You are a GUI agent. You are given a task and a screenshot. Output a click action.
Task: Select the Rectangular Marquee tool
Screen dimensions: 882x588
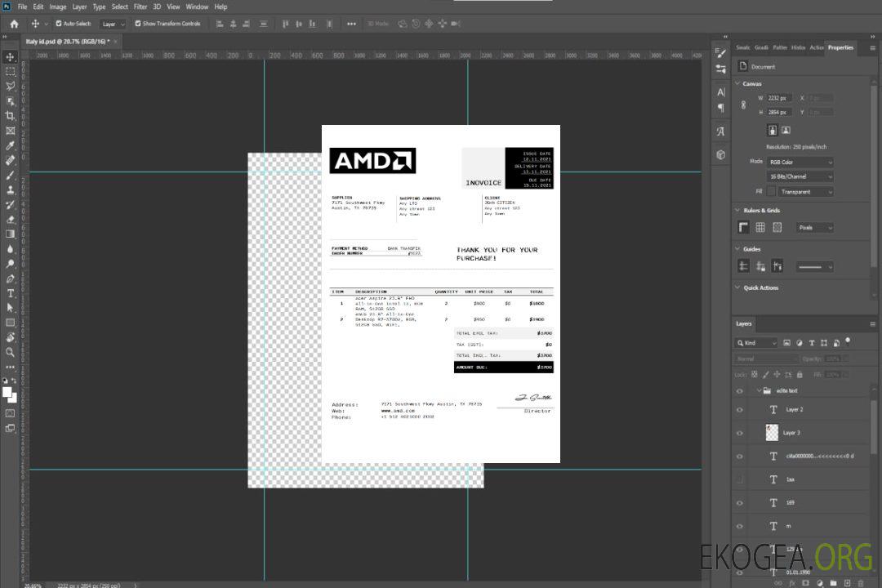(x=10, y=72)
